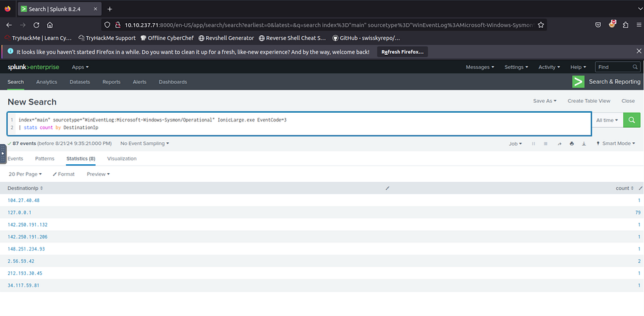Screen dimensions: 644x316
Task: Open the Revshell Generator bookmark
Action: [x=226, y=38]
